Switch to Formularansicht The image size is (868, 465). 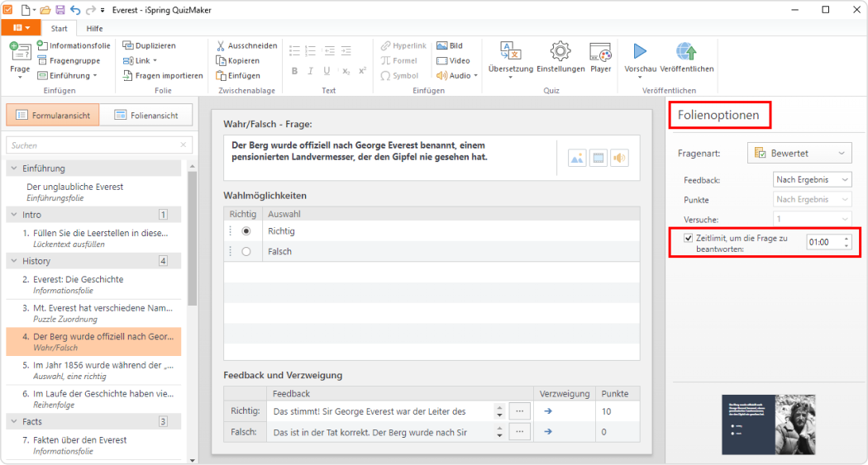tap(53, 115)
